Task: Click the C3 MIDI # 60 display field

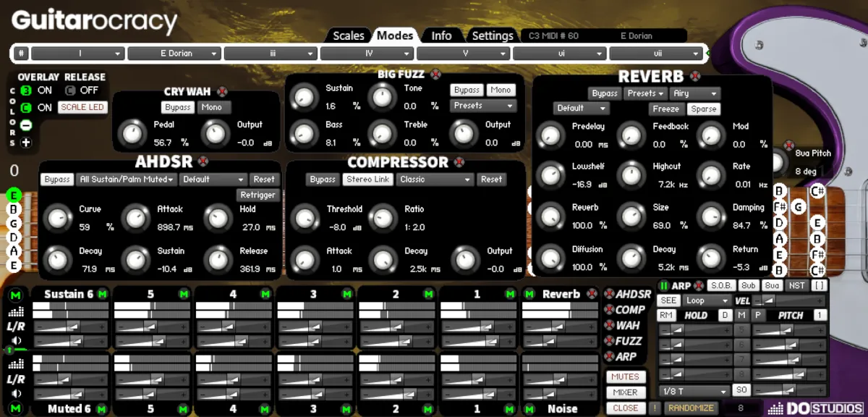Action: pos(554,35)
